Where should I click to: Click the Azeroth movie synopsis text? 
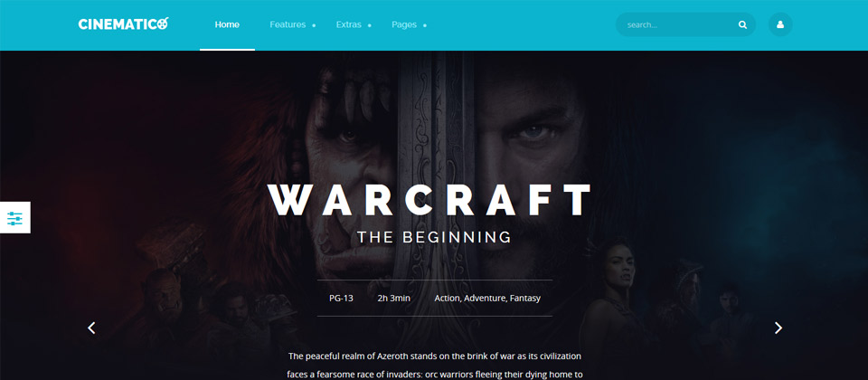coord(435,365)
